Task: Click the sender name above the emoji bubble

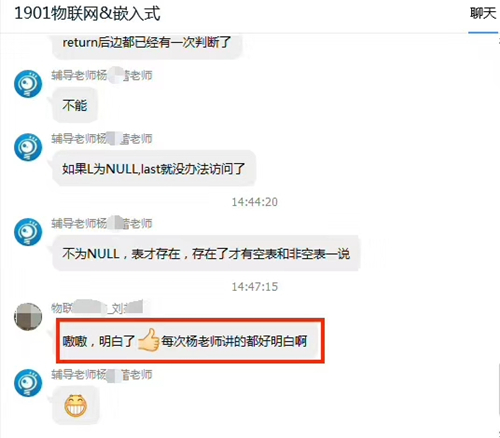Action: coord(102,375)
